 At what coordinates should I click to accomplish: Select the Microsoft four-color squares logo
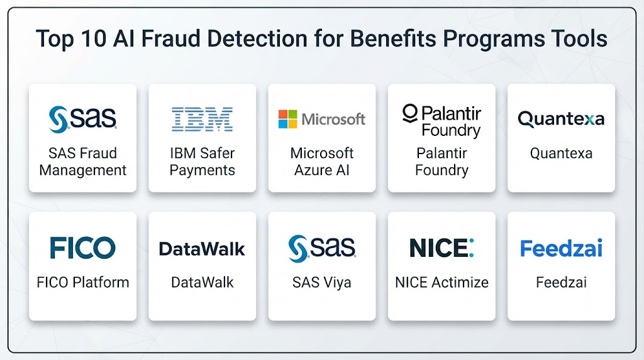(287, 119)
